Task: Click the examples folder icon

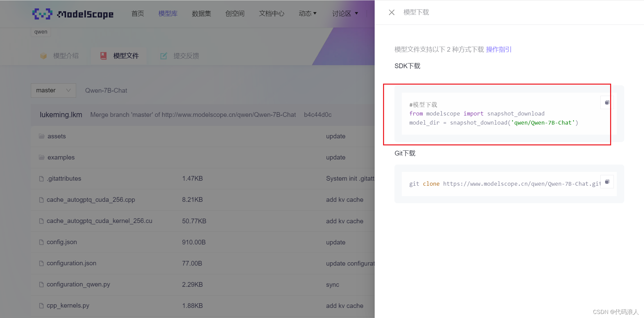Action: pos(42,157)
